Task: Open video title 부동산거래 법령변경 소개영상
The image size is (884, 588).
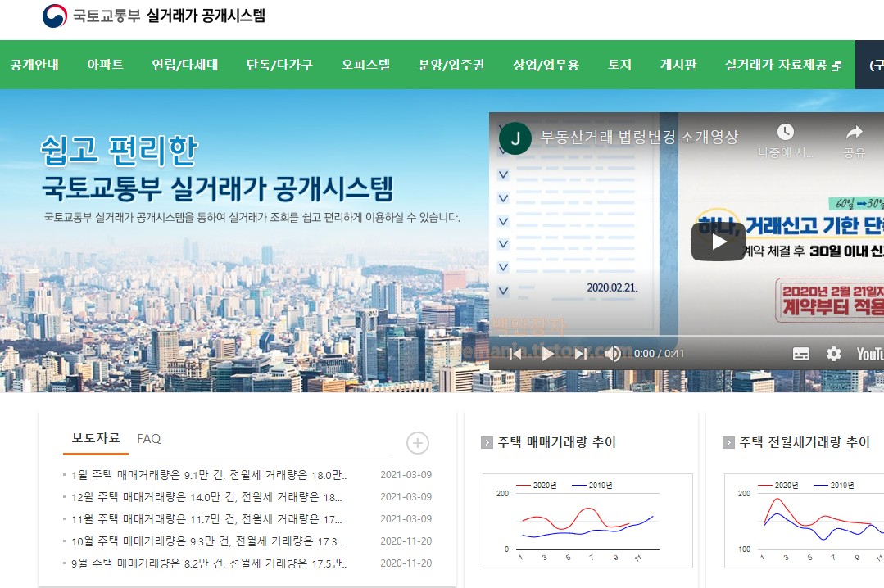Action: [x=639, y=137]
